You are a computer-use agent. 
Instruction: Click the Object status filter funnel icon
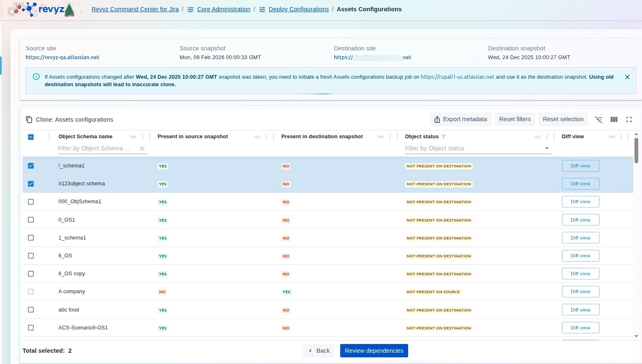pyautogui.click(x=444, y=137)
